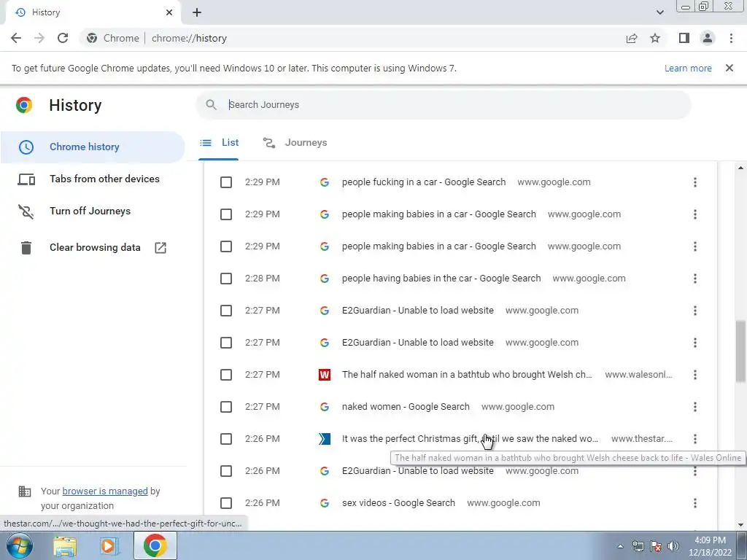Click the forward navigation arrow
This screenshot has width=747, height=560.
pos(39,38)
